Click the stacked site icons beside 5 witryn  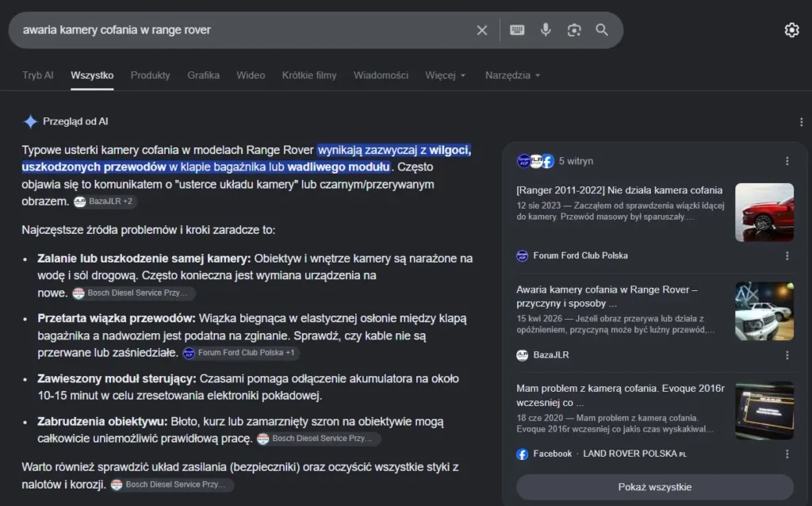[x=535, y=161]
